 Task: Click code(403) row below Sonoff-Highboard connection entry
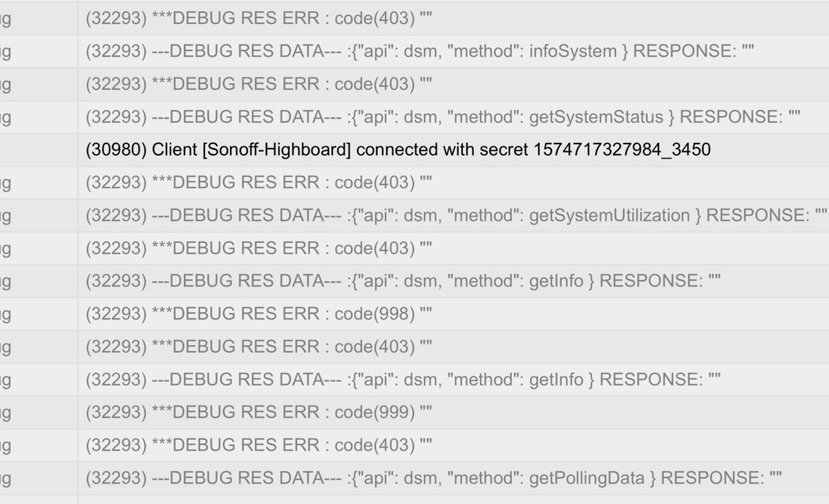454,183
